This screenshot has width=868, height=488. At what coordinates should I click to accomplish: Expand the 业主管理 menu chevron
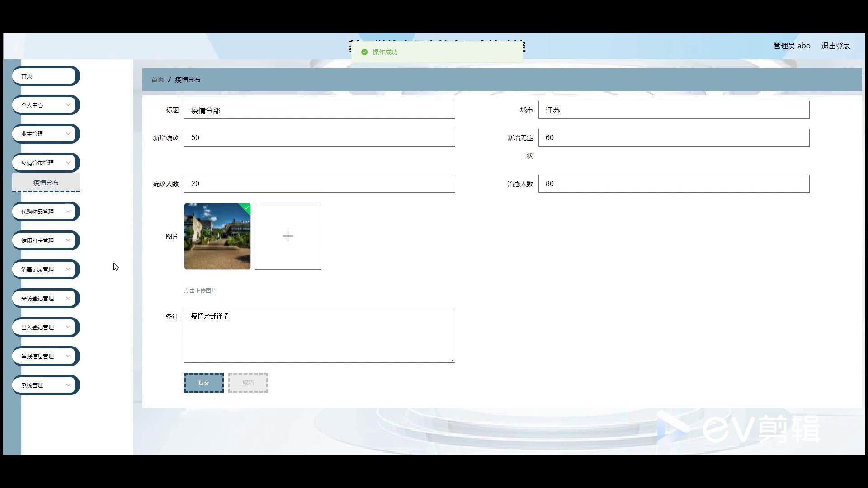coord(68,134)
